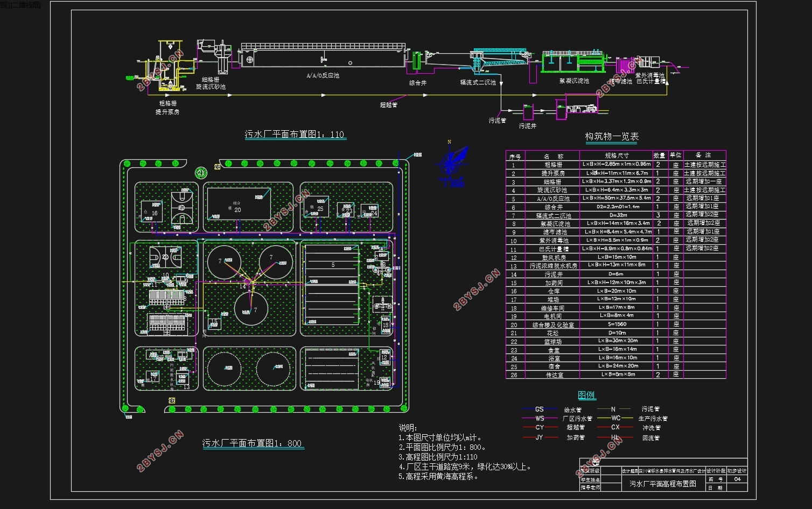
Task: Click table cell '综合楼及化验室'
Action: point(553,325)
